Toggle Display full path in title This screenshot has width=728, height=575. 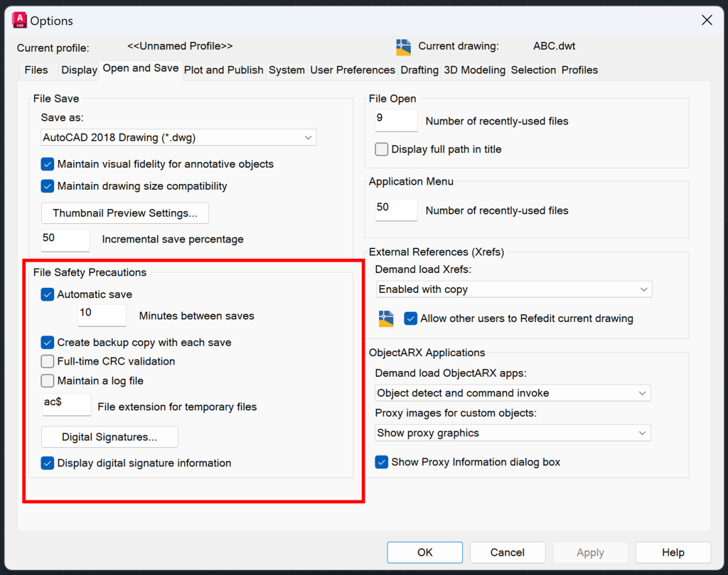coord(381,149)
